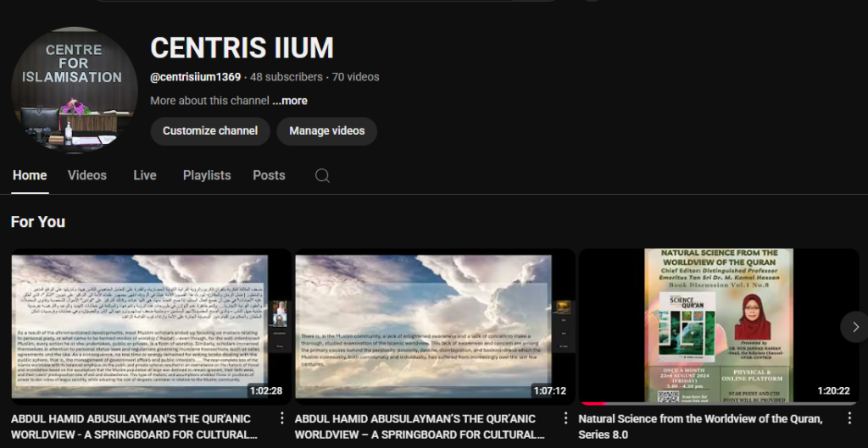Open more options for second Abusulayman video
The height and width of the screenshot is (448, 868).
click(x=565, y=418)
